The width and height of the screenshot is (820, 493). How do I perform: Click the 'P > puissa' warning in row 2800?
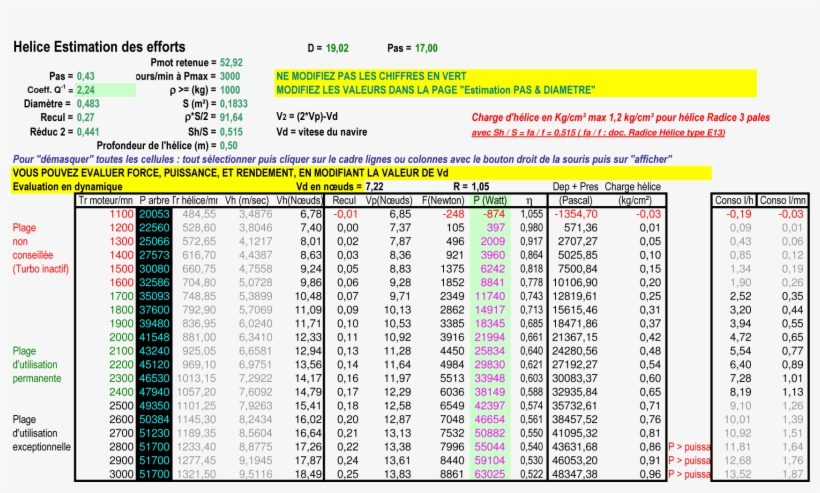tap(689, 447)
